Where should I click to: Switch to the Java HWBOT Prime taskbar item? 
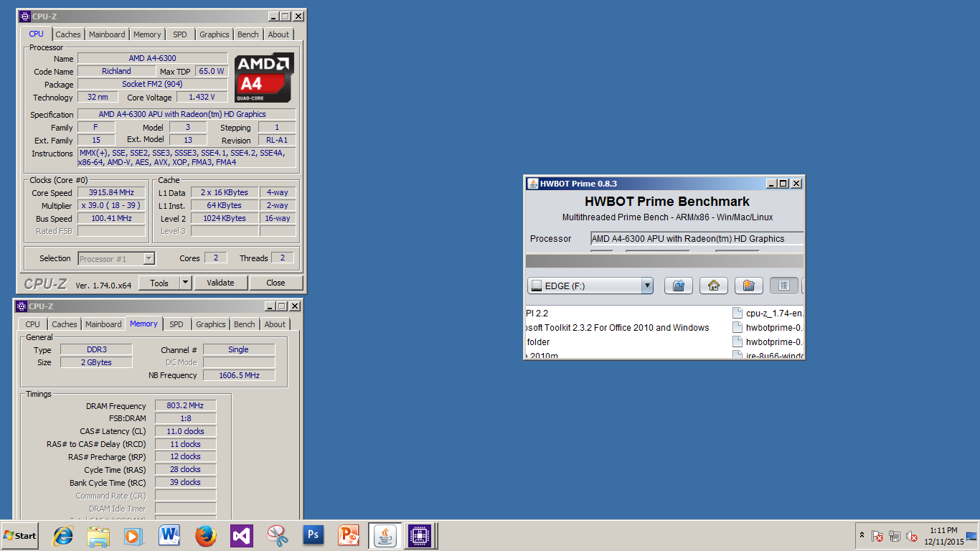(385, 535)
